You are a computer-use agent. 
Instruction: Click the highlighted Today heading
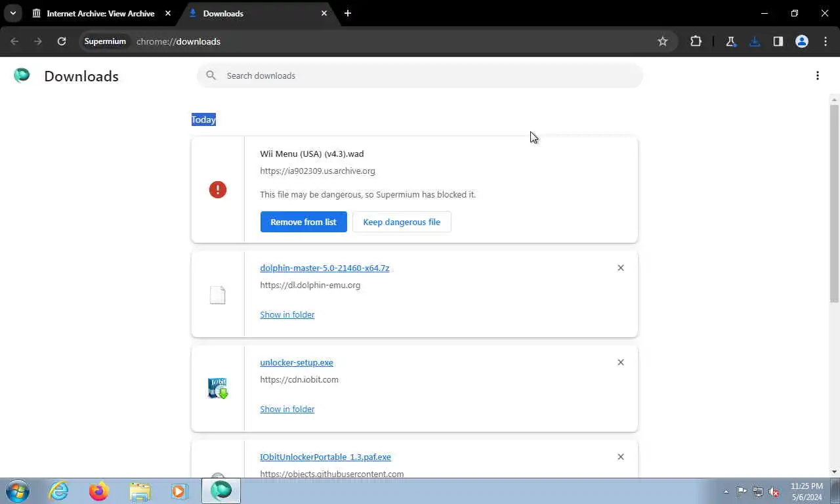[x=203, y=119]
